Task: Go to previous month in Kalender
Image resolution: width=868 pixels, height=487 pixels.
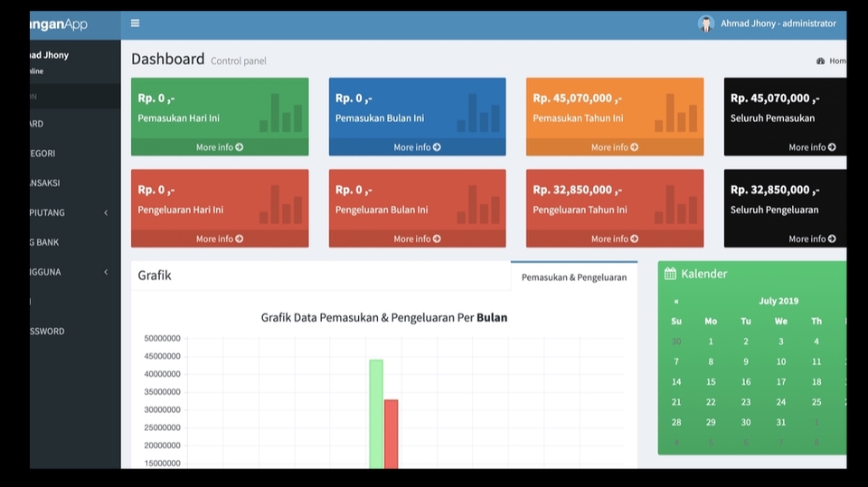Action: click(676, 302)
